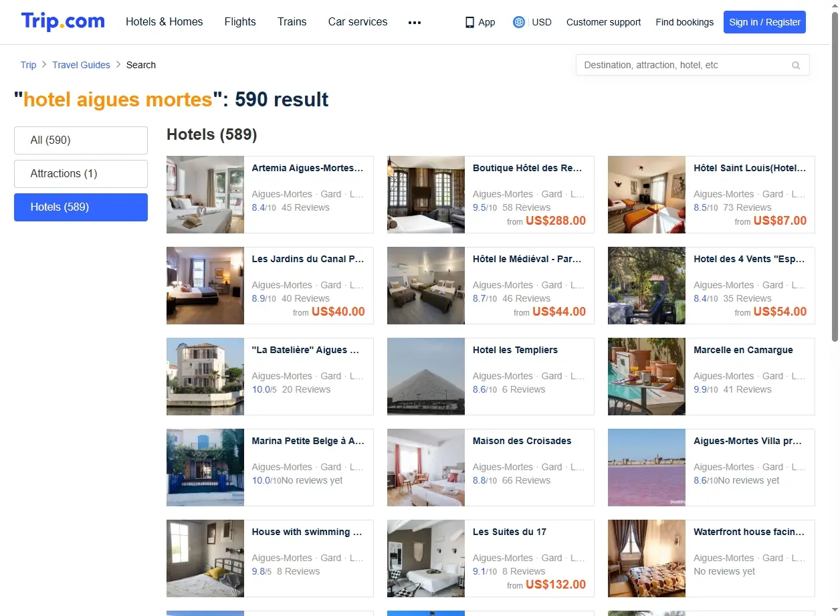The image size is (840, 616).
Task: Open House with swimming thumbnail image
Action: 205,558
